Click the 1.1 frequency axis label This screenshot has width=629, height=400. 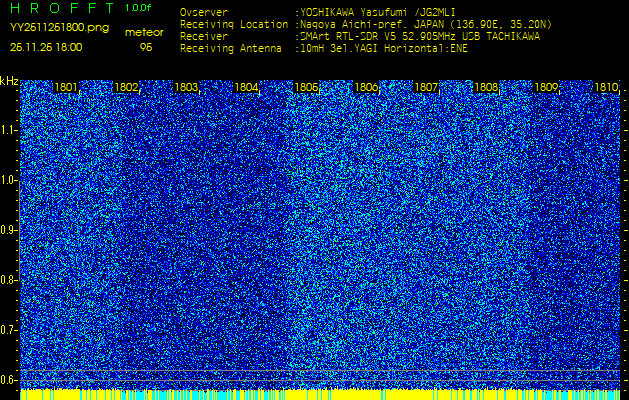[x=9, y=130]
